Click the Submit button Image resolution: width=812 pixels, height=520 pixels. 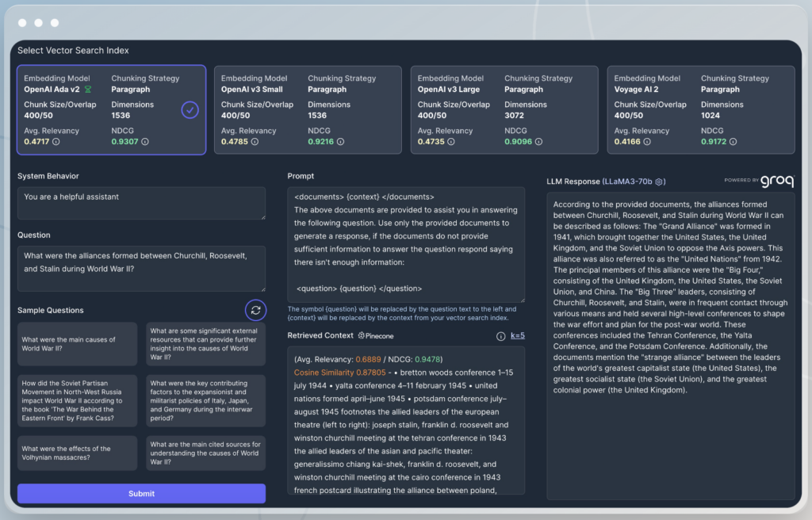(141, 494)
